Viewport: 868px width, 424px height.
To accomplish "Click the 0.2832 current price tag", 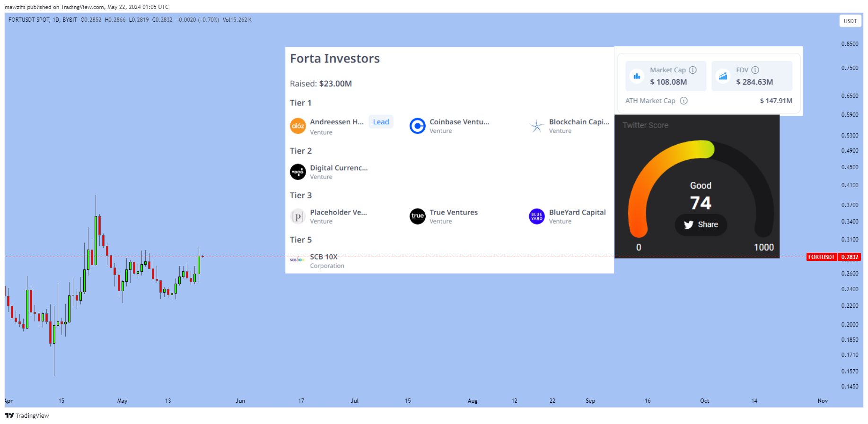I will (850, 257).
